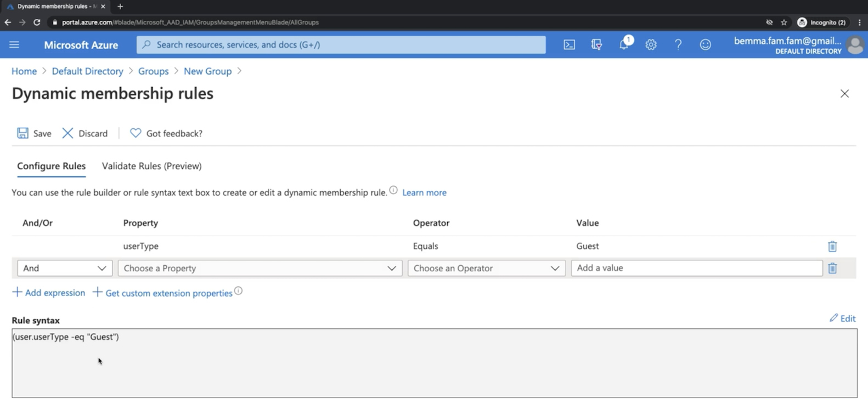Delete the empty expression row
868x409 pixels.
click(x=832, y=268)
